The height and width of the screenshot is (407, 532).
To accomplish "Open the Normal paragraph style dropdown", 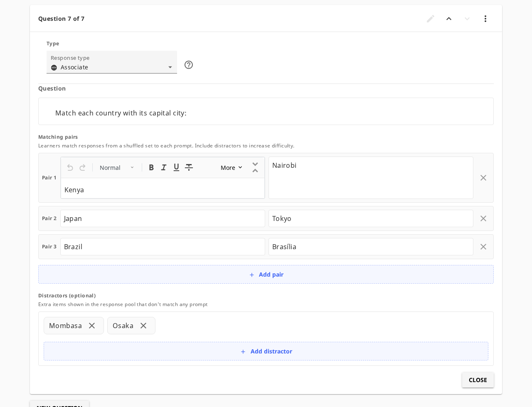I will coord(117,168).
